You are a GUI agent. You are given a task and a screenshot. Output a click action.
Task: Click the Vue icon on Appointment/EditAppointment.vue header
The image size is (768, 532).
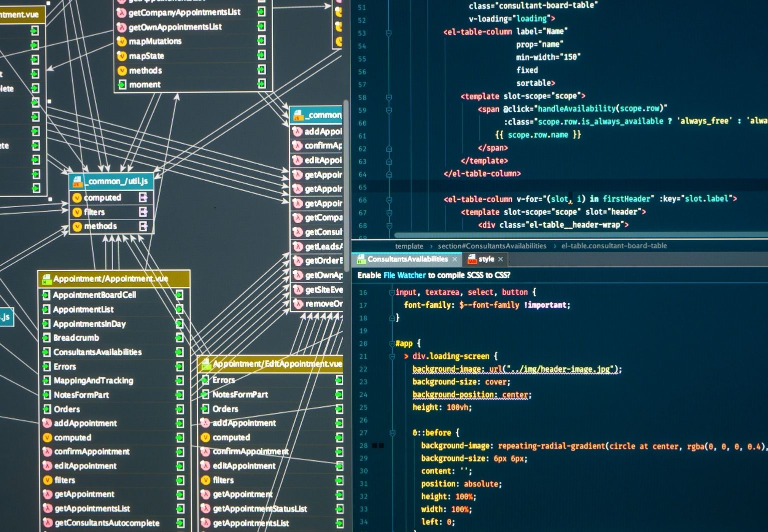[206, 364]
